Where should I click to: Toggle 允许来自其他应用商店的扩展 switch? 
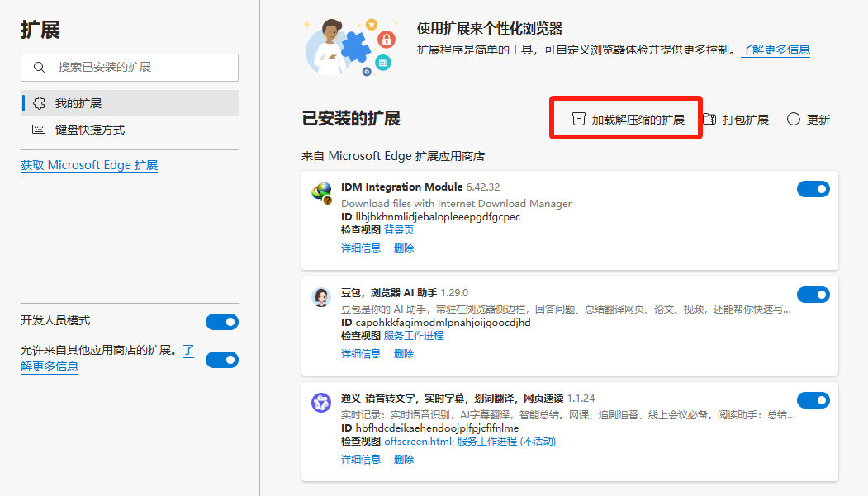coord(221,360)
